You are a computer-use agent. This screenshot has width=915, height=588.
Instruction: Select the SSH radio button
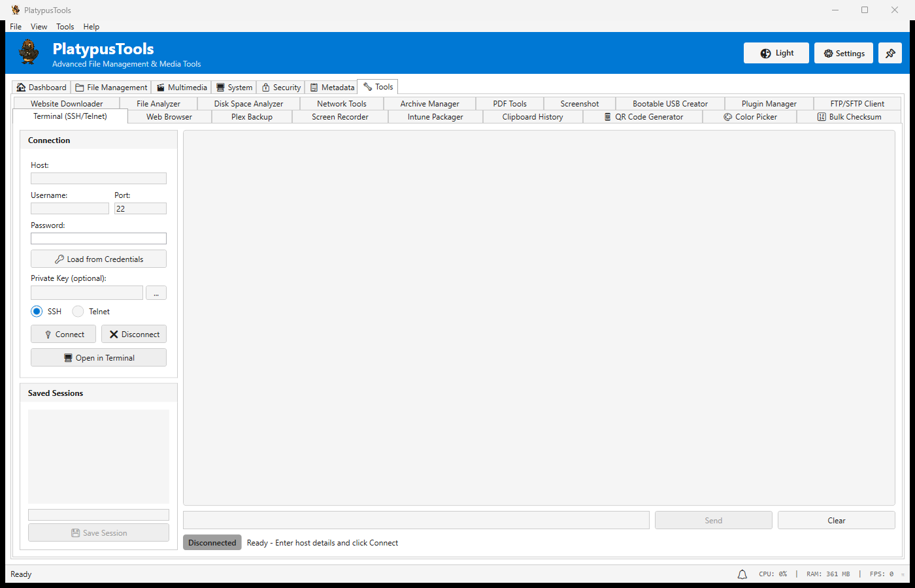(37, 312)
